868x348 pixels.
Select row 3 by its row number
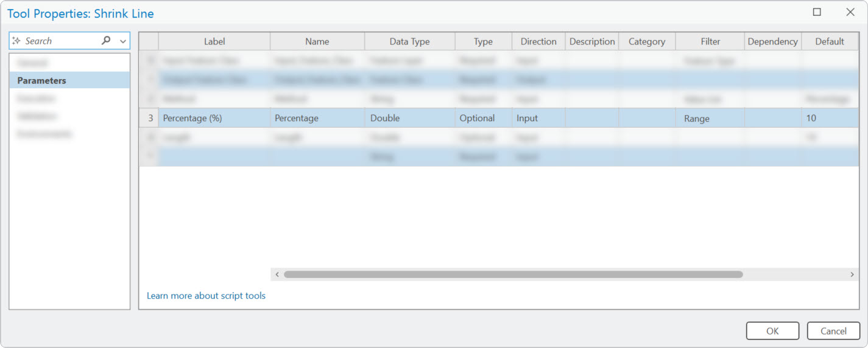pyautogui.click(x=149, y=118)
